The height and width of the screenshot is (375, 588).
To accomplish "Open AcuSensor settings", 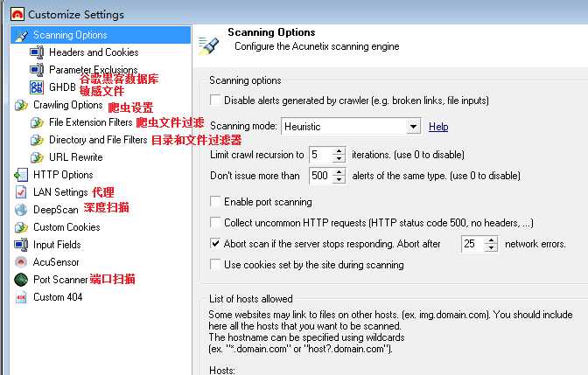I will (x=56, y=262).
